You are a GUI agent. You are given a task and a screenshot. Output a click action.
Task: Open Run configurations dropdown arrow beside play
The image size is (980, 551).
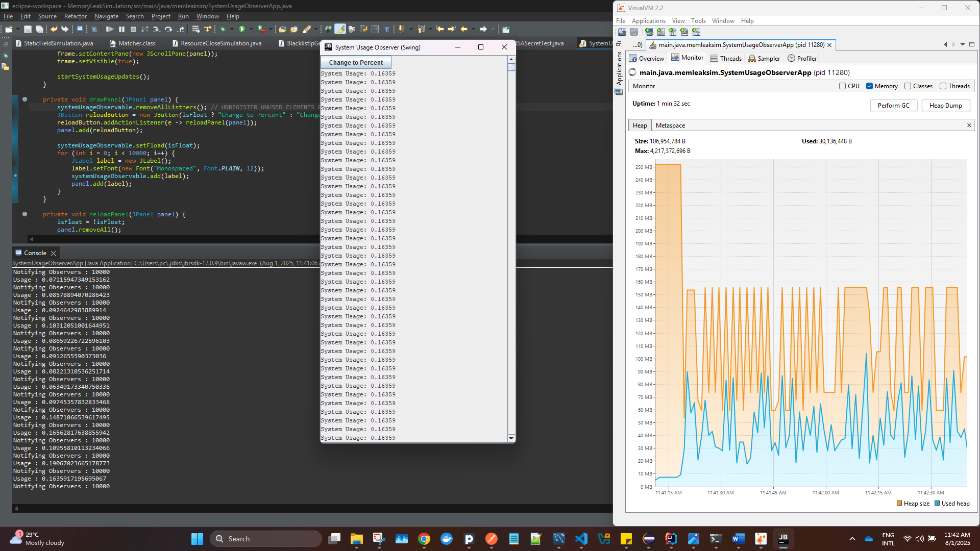251,30
